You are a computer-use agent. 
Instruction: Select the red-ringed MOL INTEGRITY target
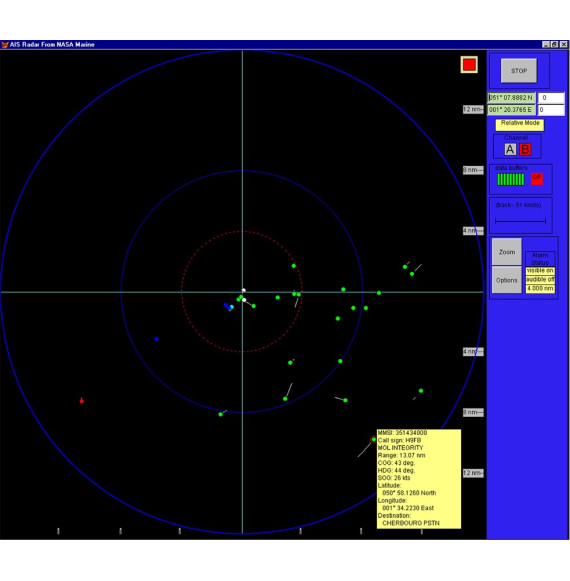[x=373, y=439]
